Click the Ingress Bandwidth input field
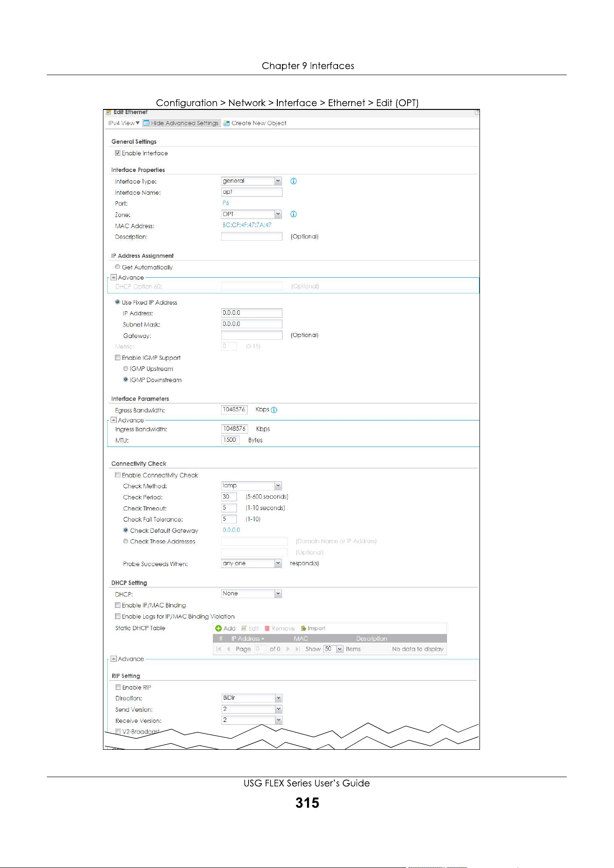The width and height of the screenshot is (614, 868). coord(235,429)
